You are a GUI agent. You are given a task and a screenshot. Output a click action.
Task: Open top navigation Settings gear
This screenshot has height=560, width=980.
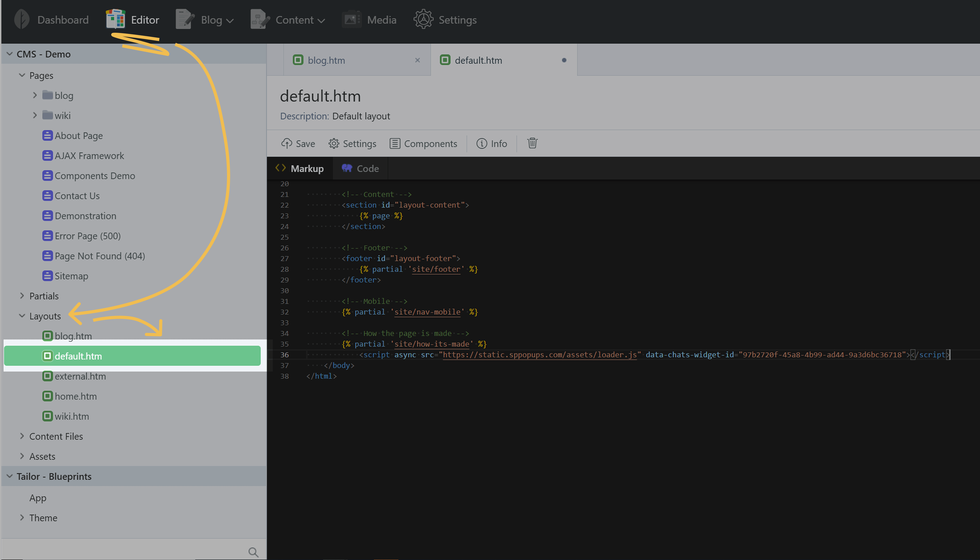423,20
